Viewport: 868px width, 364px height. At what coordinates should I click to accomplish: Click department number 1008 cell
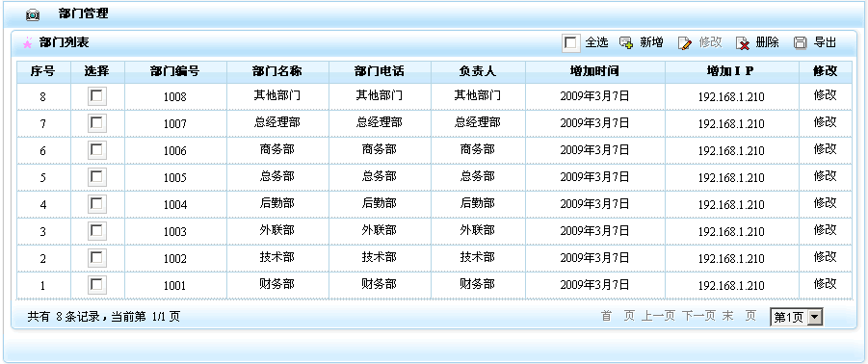click(175, 97)
